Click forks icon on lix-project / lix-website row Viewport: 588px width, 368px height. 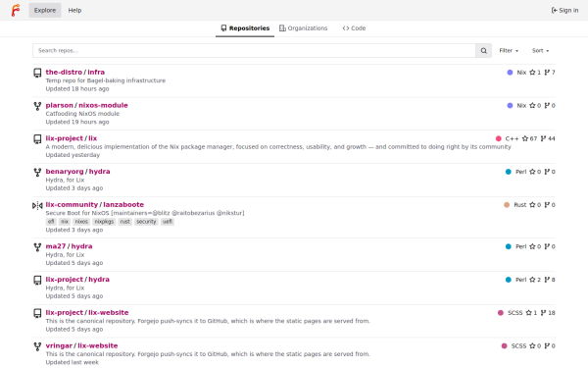tap(543, 313)
